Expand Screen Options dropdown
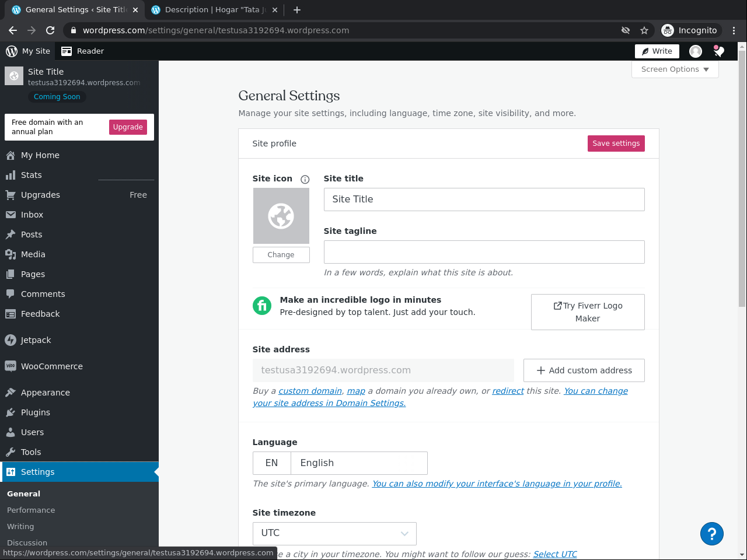This screenshot has width=747, height=560. point(675,69)
